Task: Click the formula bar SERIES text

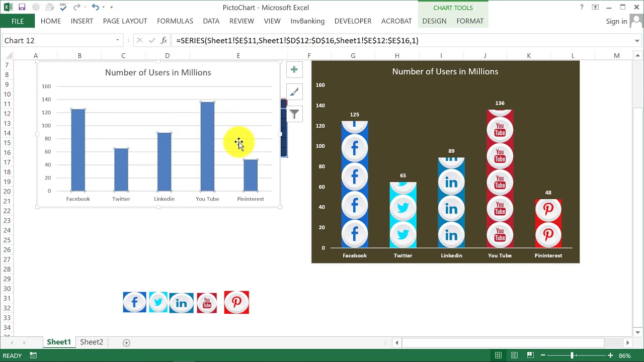Action: (x=297, y=40)
